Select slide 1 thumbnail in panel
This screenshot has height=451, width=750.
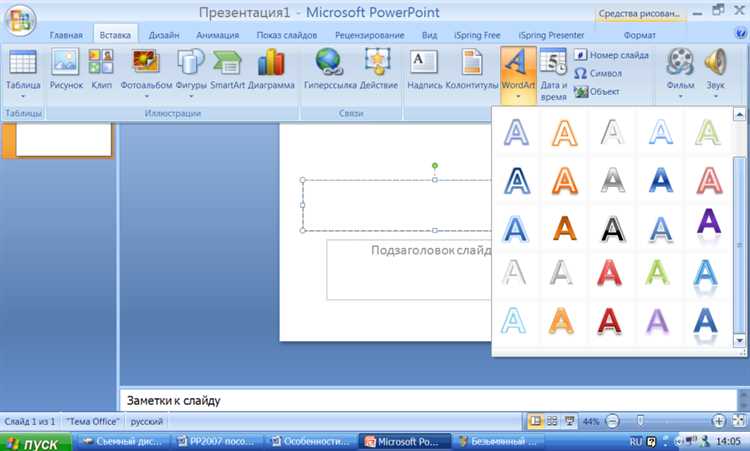tap(63, 140)
